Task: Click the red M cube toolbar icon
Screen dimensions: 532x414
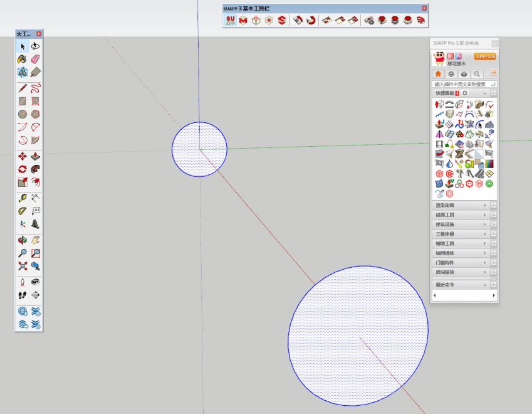Action: click(243, 20)
